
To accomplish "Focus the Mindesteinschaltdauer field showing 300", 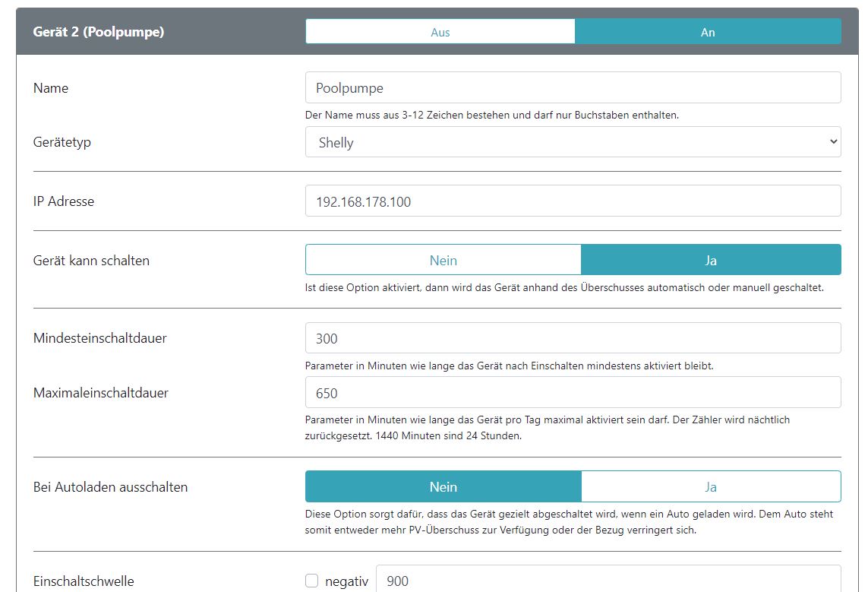I will 573,339.
